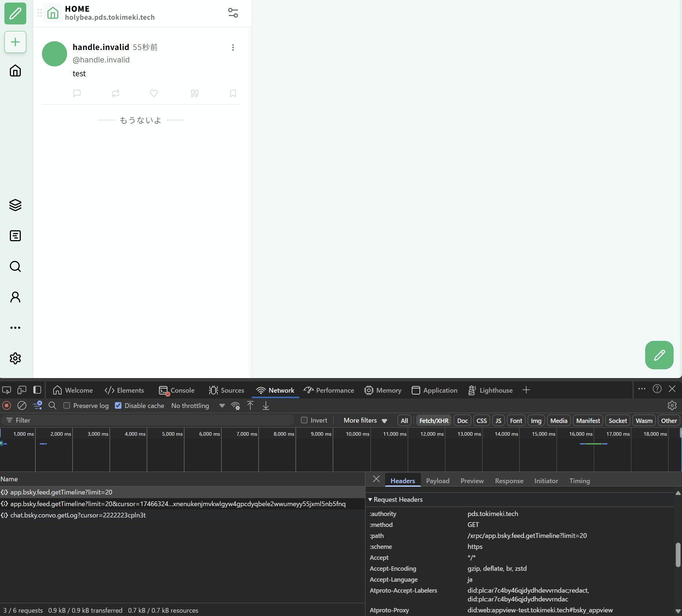Toggle Fetch/XHR request filter
Viewport: 682px width, 616px height.
434,421
